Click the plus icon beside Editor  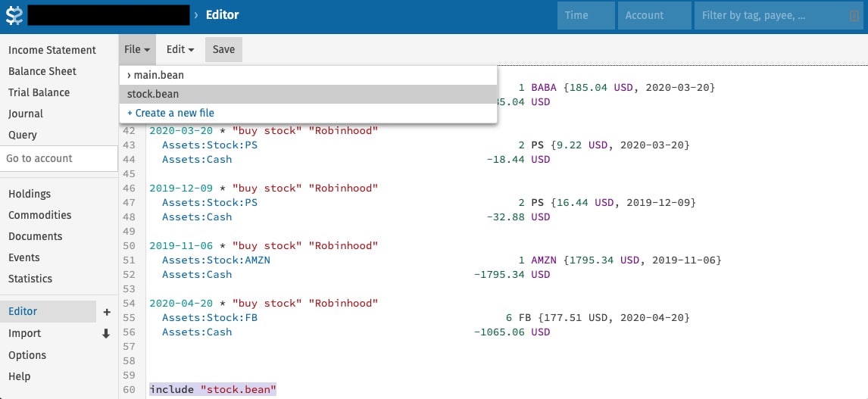(106, 312)
